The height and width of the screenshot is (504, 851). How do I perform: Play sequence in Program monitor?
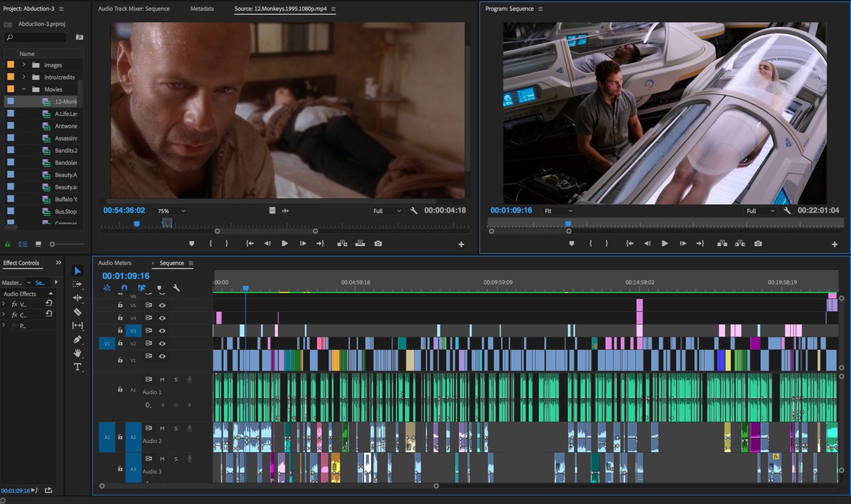[665, 243]
